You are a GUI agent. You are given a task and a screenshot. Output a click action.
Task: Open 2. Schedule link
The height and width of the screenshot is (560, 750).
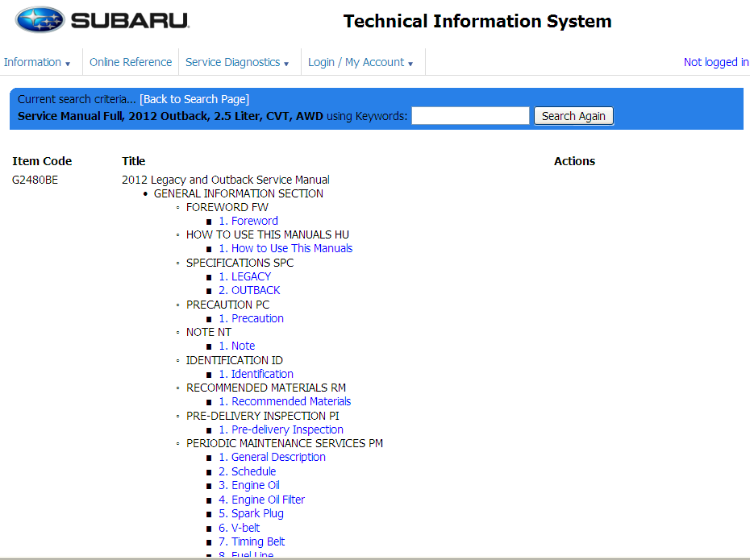click(248, 471)
